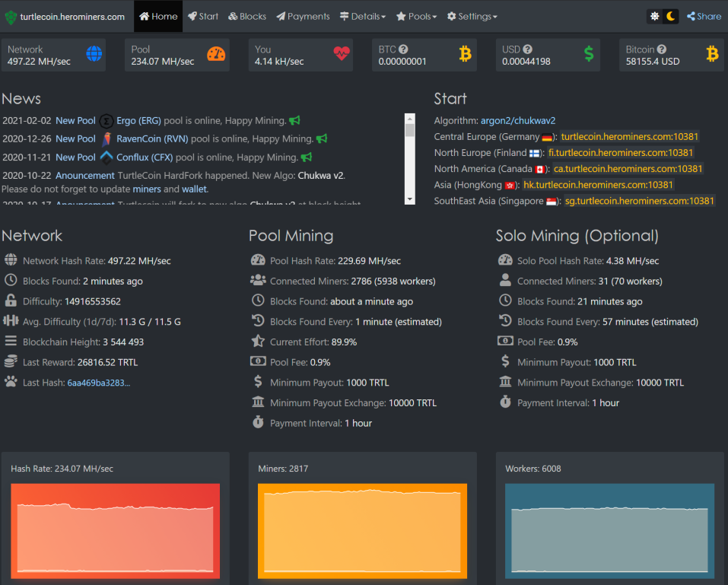728x585 pixels.
Task: Switch to dark theme with moon button
Action: (670, 16)
